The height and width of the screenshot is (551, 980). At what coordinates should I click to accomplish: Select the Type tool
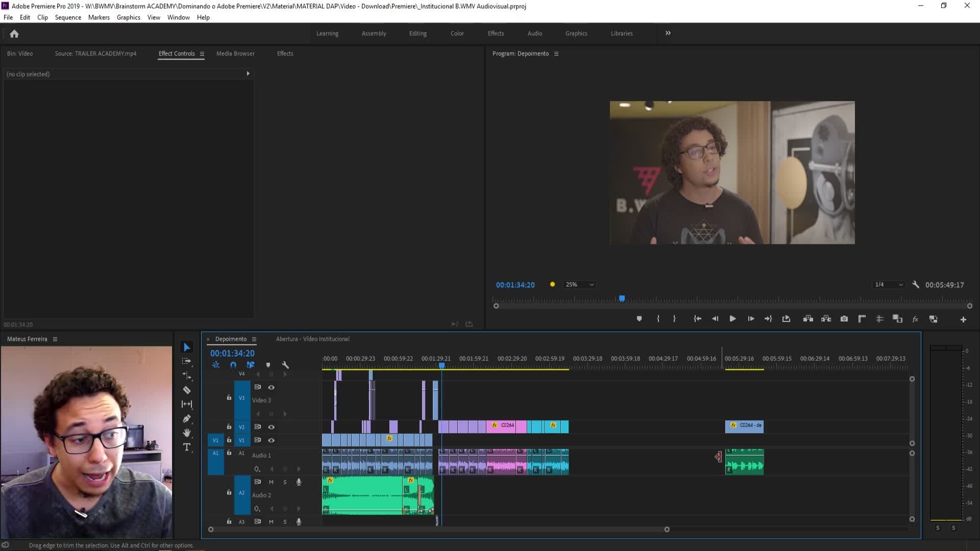coord(187,447)
